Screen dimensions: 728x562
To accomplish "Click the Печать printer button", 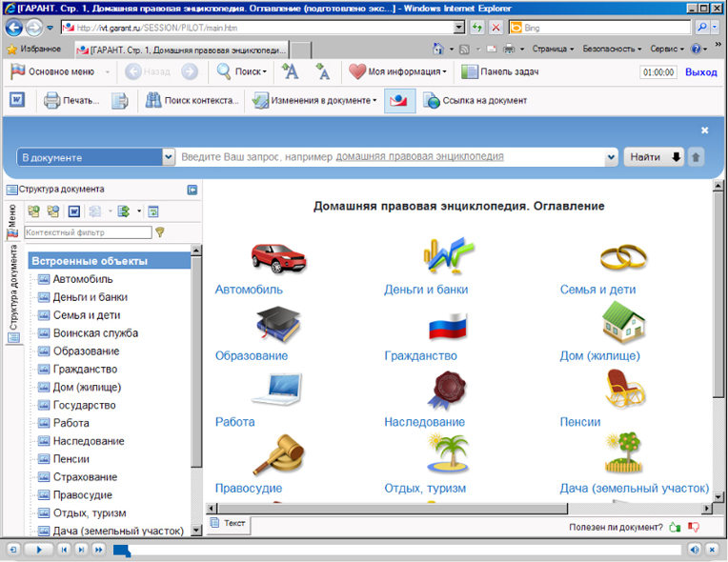I will pos(71,100).
